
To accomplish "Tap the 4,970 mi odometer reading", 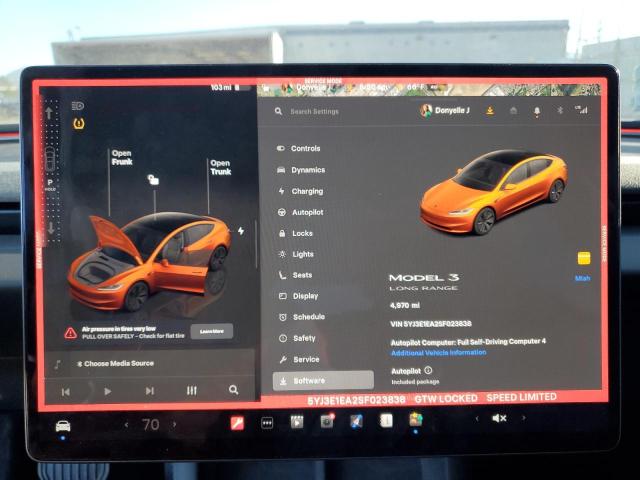I will tap(404, 305).
